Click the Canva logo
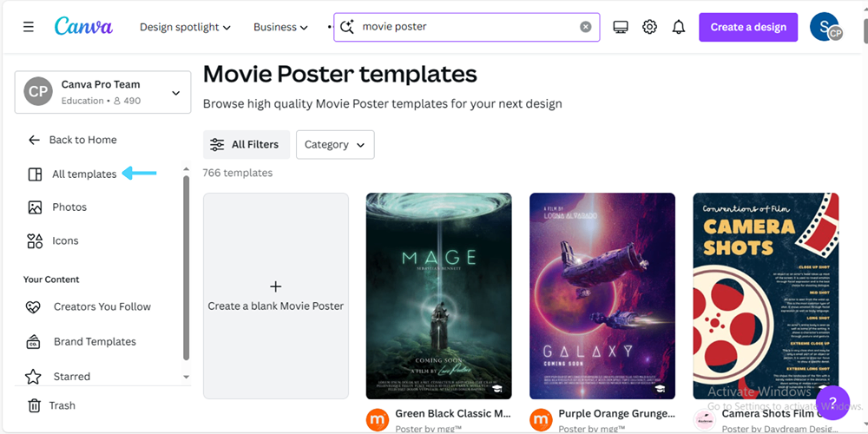This screenshot has height=434, width=868. point(83,27)
